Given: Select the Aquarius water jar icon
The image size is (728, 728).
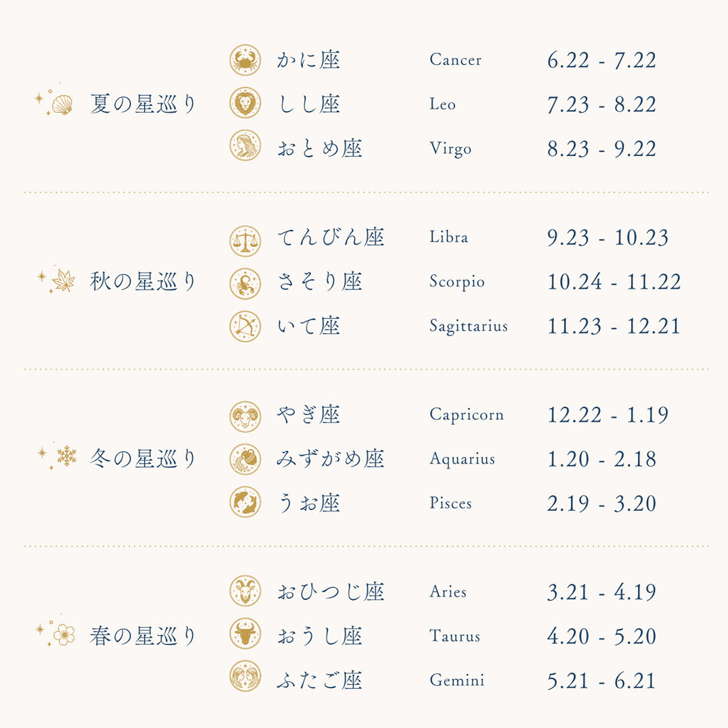Looking at the screenshot, I should pos(245,459).
